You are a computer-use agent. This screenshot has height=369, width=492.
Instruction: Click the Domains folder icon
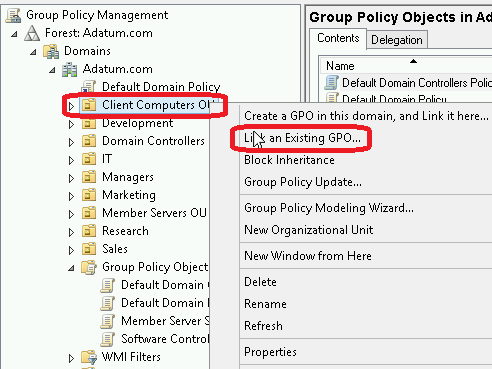[51, 51]
